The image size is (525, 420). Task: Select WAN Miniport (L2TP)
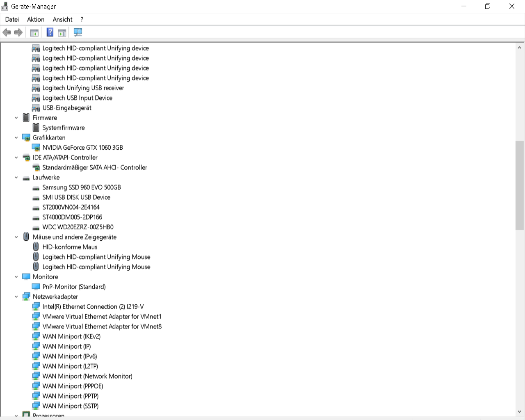tap(70, 366)
